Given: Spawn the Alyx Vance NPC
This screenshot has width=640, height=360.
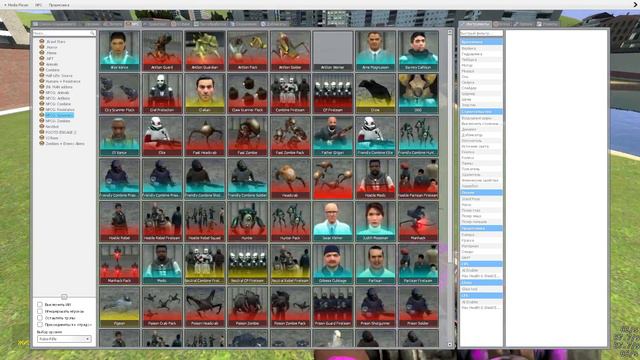Looking at the screenshot, I should 119,51.
